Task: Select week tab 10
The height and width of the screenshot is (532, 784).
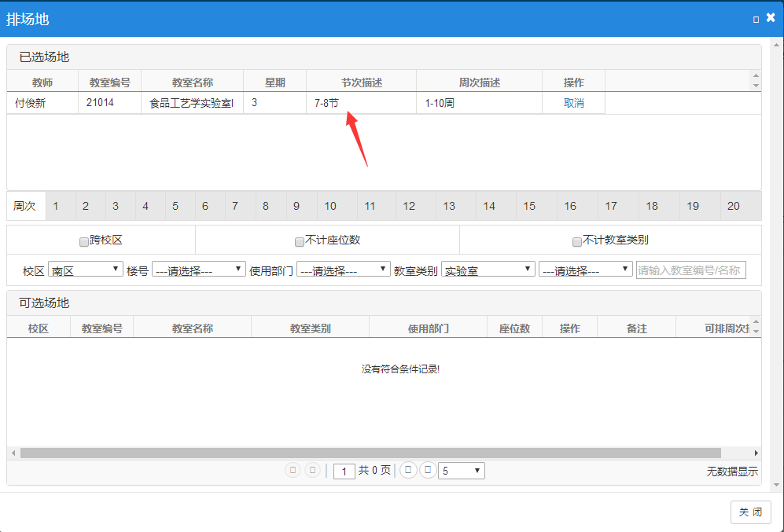Action: pyautogui.click(x=330, y=206)
